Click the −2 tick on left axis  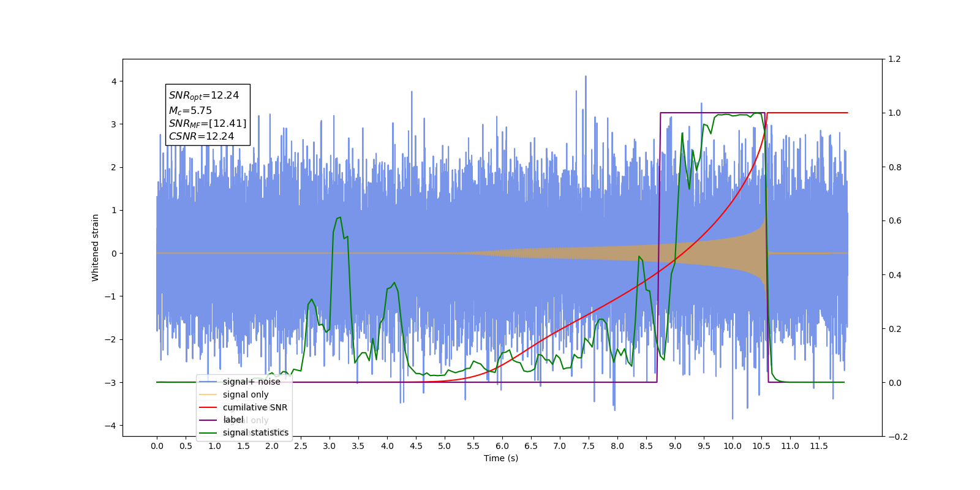click(x=111, y=339)
